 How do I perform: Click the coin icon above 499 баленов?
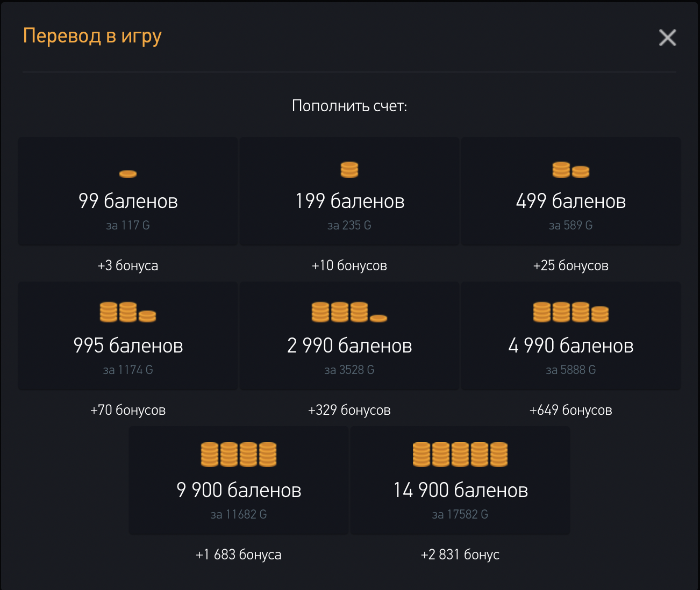(570, 170)
